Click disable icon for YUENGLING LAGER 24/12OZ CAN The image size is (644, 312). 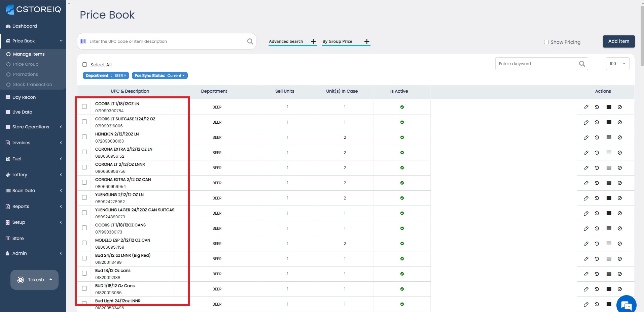(620, 213)
